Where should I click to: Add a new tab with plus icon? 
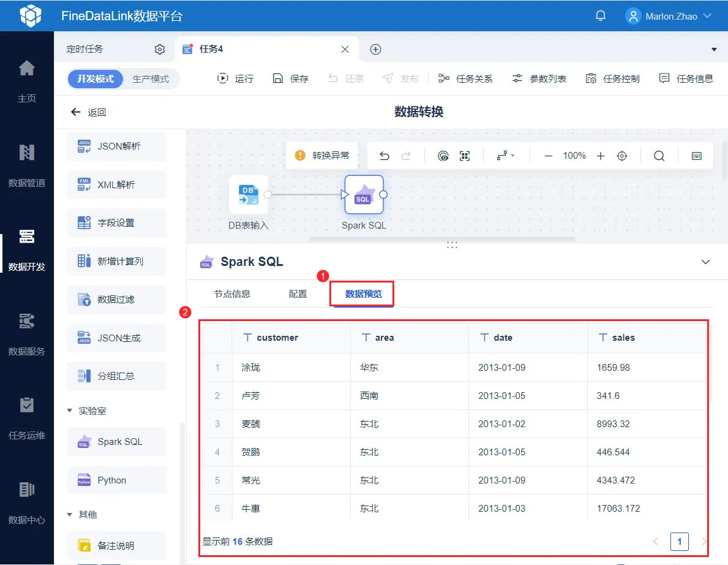[375, 49]
